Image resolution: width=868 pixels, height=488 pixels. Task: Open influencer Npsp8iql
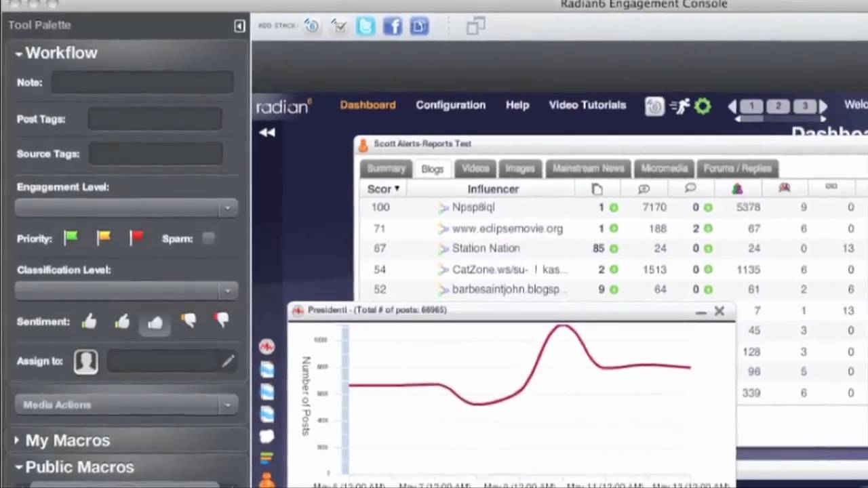coord(473,207)
